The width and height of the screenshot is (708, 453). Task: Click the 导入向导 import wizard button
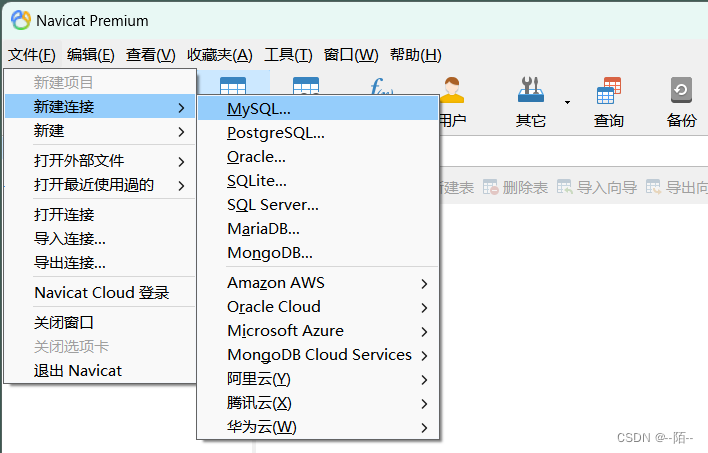[597, 187]
